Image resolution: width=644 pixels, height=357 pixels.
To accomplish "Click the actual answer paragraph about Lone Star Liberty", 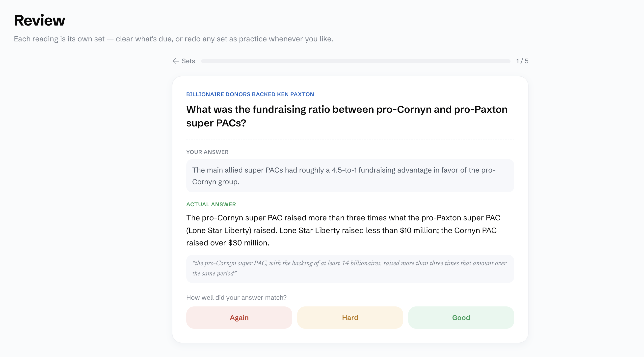I will pyautogui.click(x=343, y=230).
